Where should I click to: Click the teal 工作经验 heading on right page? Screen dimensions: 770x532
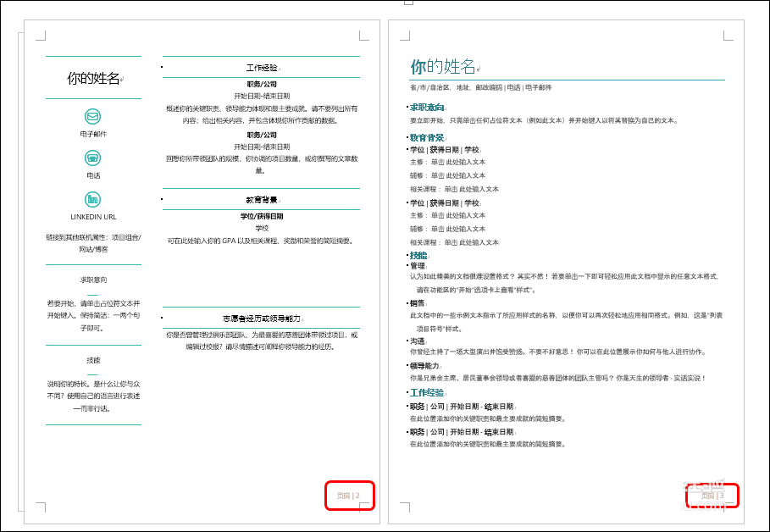[427, 392]
